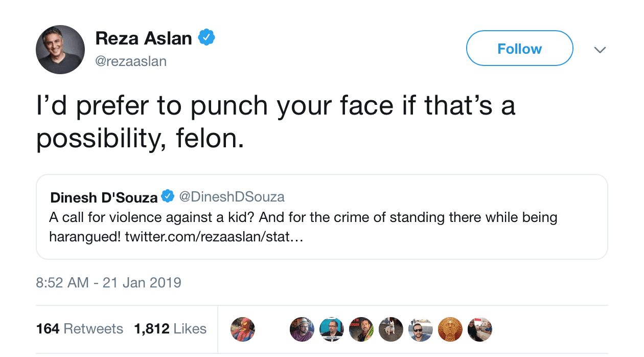The height and width of the screenshot is (357, 644).
Task: Open the Reza Aslan display name link
Action: pyautogui.click(x=144, y=38)
